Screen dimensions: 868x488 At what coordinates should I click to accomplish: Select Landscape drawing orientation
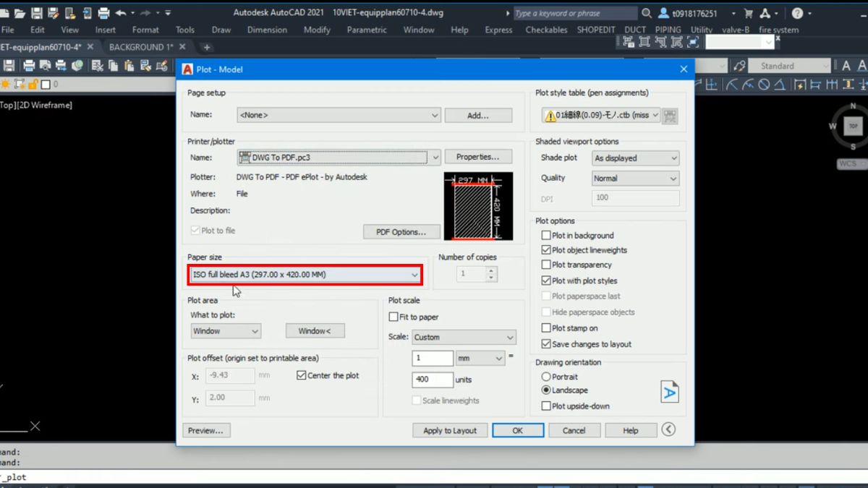pyautogui.click(x=546, y=390)
